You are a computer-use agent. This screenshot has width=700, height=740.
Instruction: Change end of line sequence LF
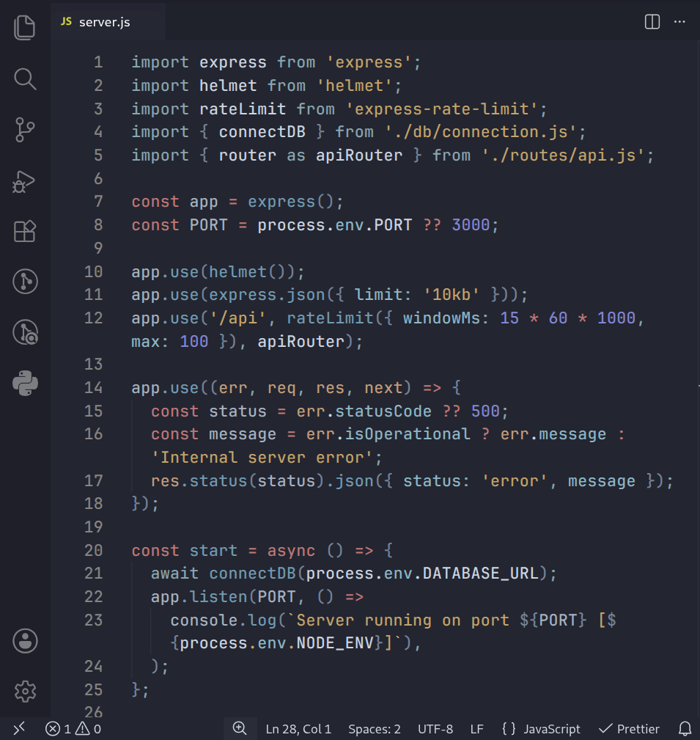476,729
